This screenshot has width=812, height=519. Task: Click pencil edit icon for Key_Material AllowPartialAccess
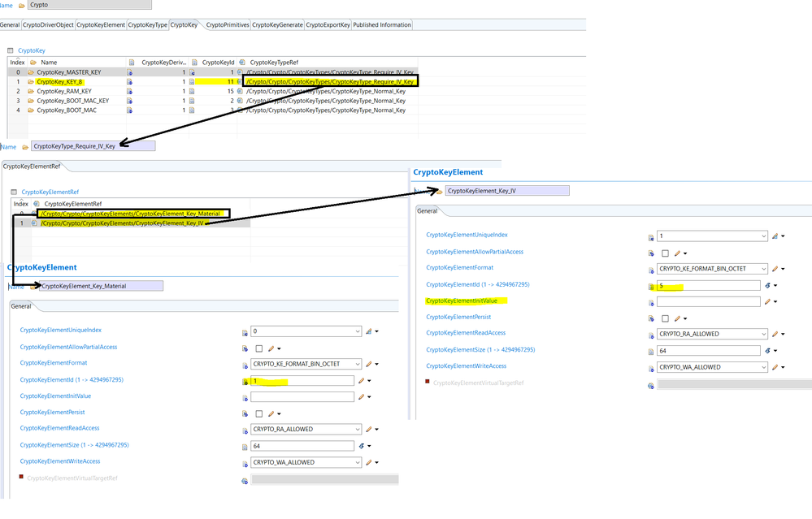point(271,348)
